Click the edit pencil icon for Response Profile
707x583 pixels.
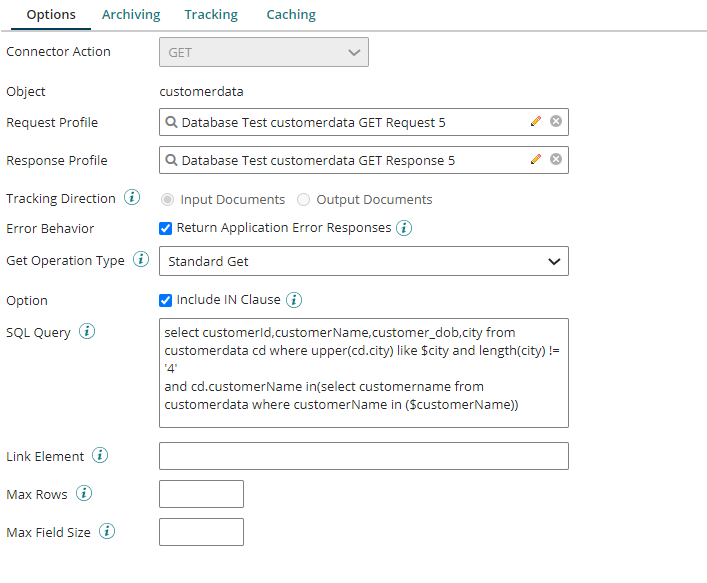click(536, 159)
